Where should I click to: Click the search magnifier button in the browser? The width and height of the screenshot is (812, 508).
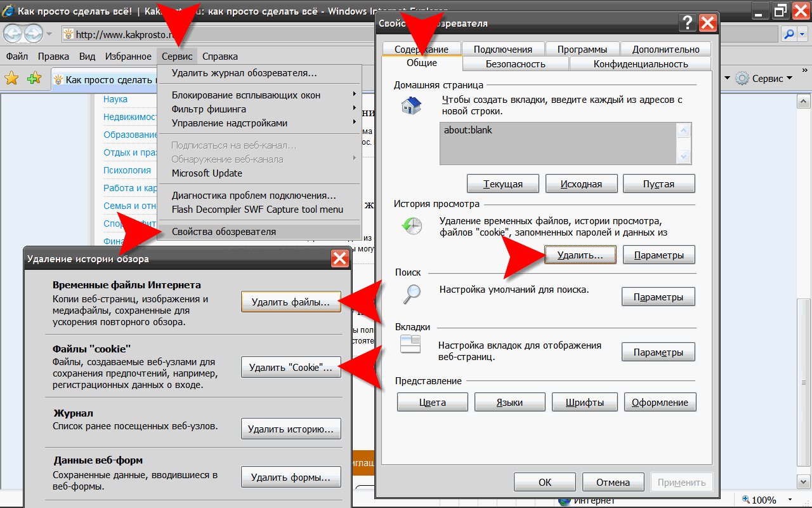pos(790,34)
